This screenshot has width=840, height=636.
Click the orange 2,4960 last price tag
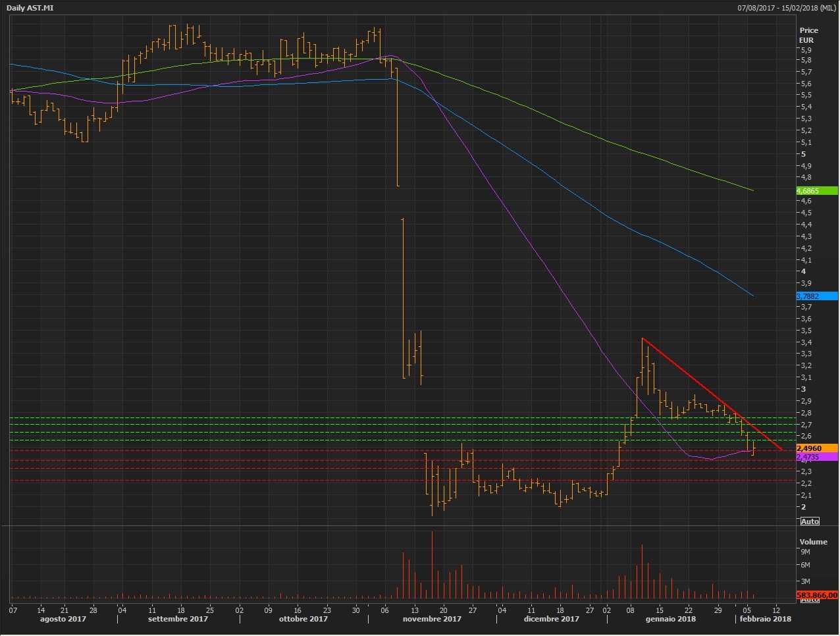point(816,448)
